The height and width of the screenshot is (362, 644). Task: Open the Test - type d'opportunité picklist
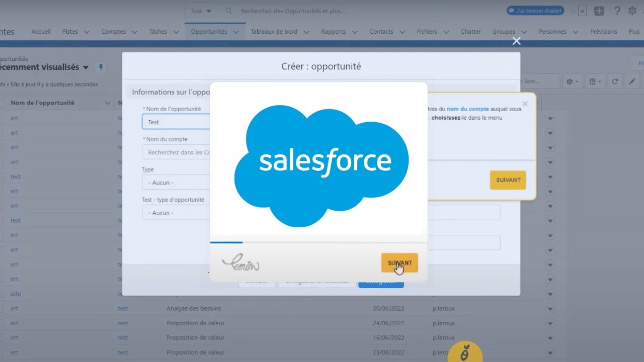[176, 213]
